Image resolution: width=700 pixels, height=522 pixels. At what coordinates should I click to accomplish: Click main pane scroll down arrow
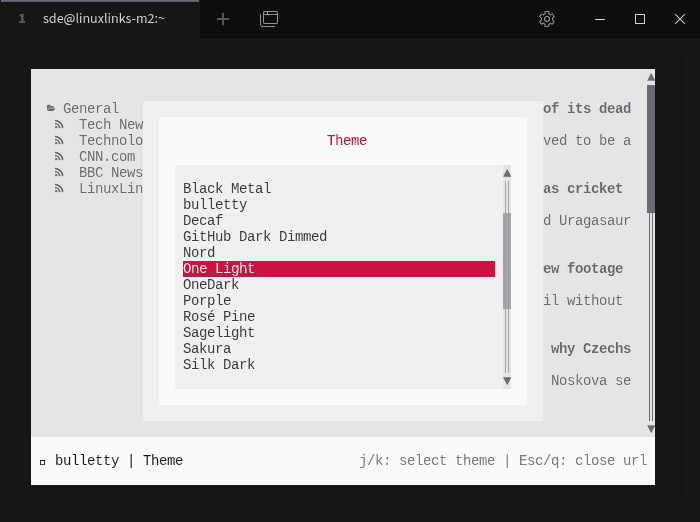pos(651,429)
